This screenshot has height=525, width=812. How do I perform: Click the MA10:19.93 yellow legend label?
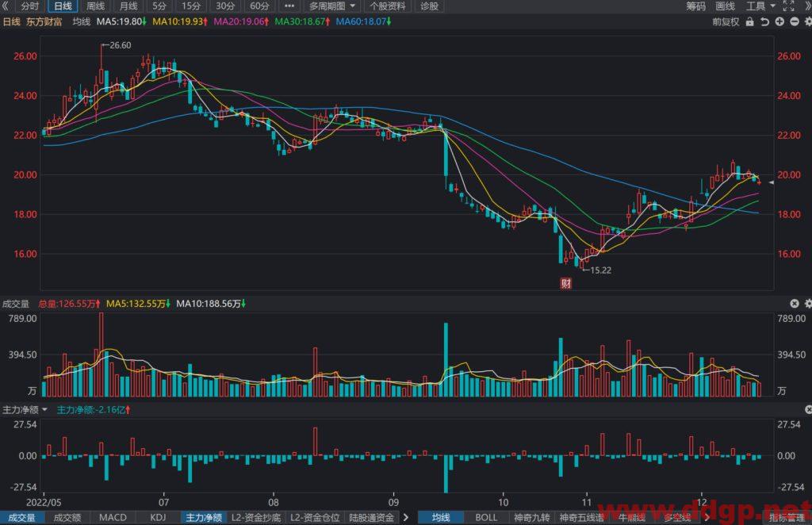coord(180,21)
